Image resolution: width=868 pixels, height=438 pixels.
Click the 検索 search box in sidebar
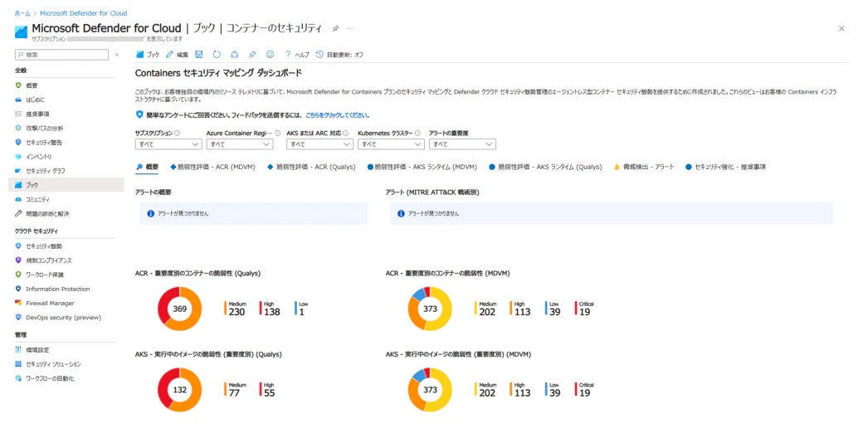coord(61,54)
